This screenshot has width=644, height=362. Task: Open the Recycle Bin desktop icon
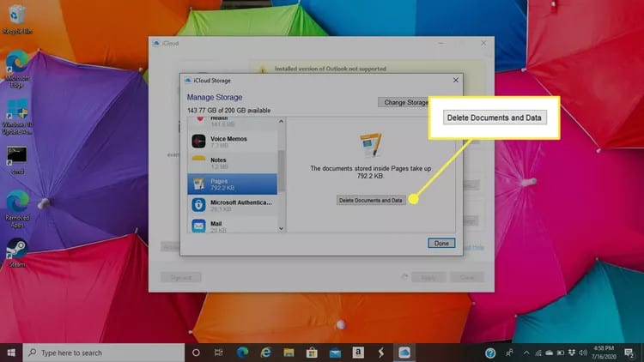[16, 19]
